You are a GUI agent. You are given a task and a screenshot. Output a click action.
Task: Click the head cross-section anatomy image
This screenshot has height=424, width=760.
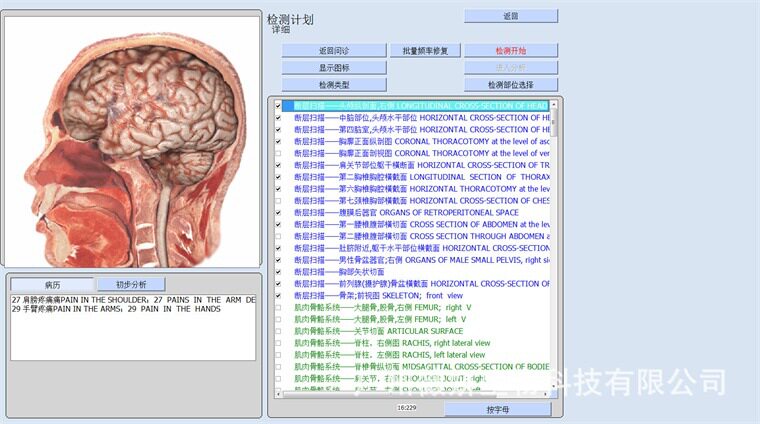(132, 141)
